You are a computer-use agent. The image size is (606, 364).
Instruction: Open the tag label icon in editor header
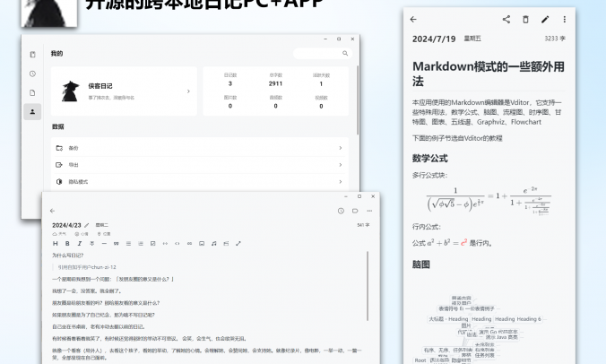click(355, 211)
